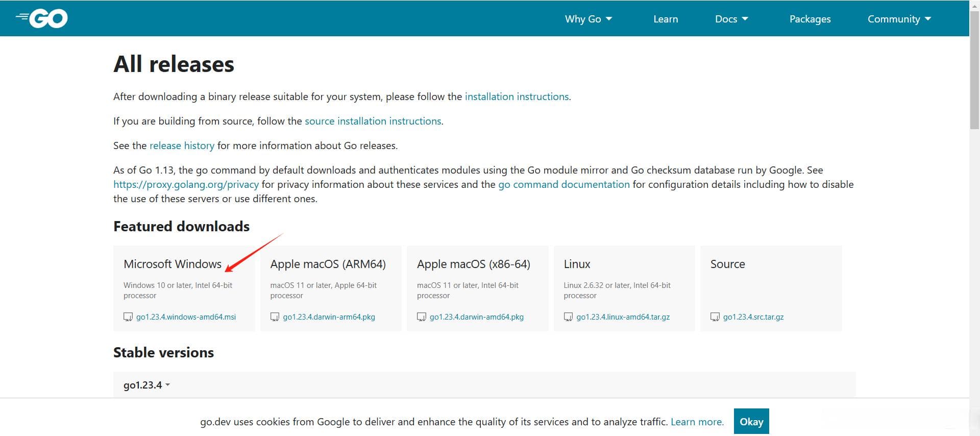
Task: Download go1.23.4.darwin-amd64.pkg
Action: pyautogui.click(x=477, y=317)
